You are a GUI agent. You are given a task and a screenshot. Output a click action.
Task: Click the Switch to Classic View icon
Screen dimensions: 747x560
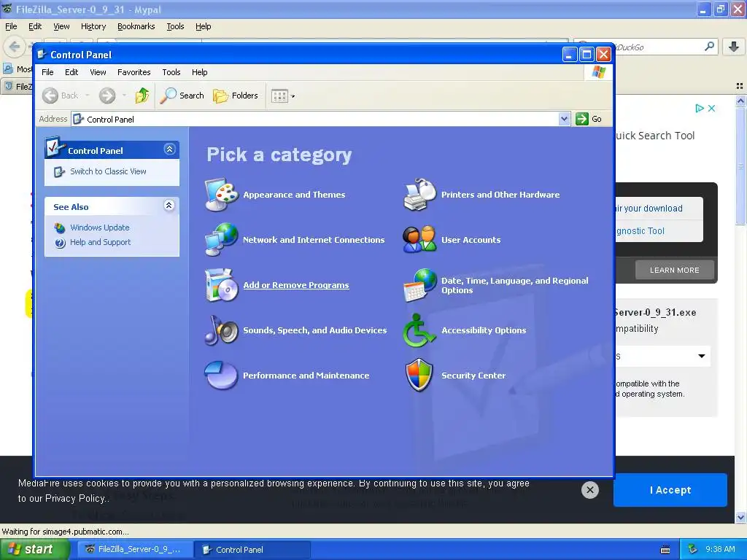[59, 171]
